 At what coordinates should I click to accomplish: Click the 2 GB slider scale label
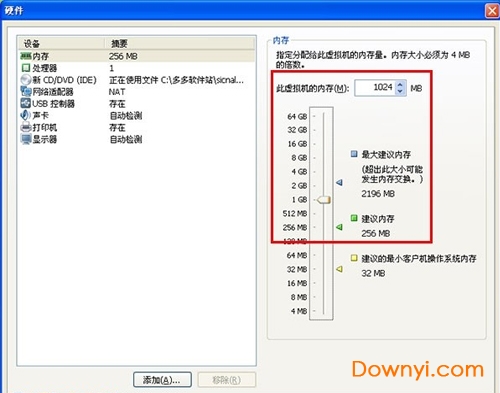[x=299, y=186]
